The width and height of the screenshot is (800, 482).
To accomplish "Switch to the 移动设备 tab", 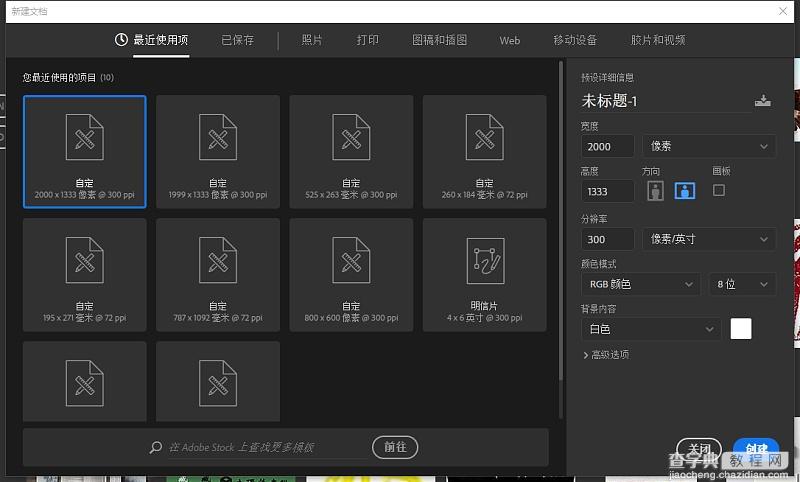I will click(575, 40).
